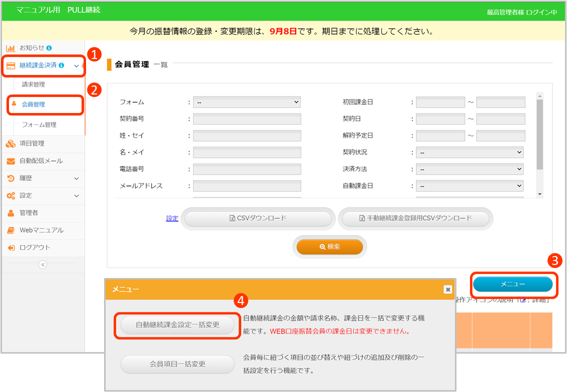Collapse the sidebar with the double-arrow icon
The image size is (568, 392).
point(43,265)
